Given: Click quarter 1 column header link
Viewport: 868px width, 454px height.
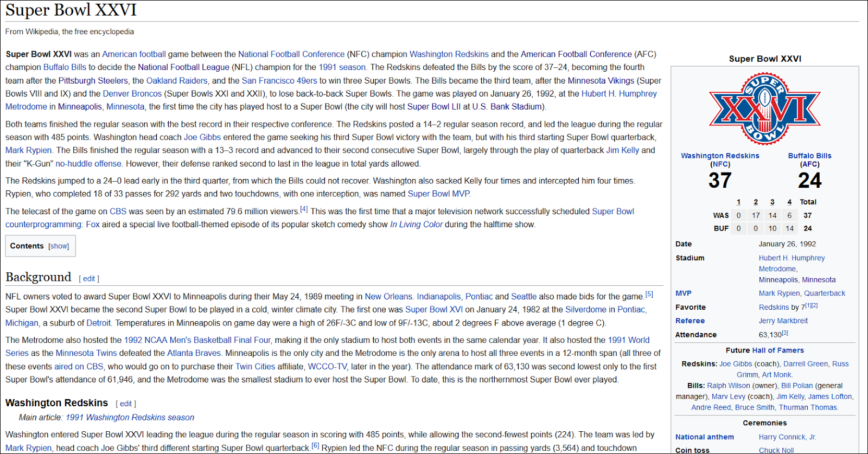Looking at the screenshot, I should pos(738,202).
